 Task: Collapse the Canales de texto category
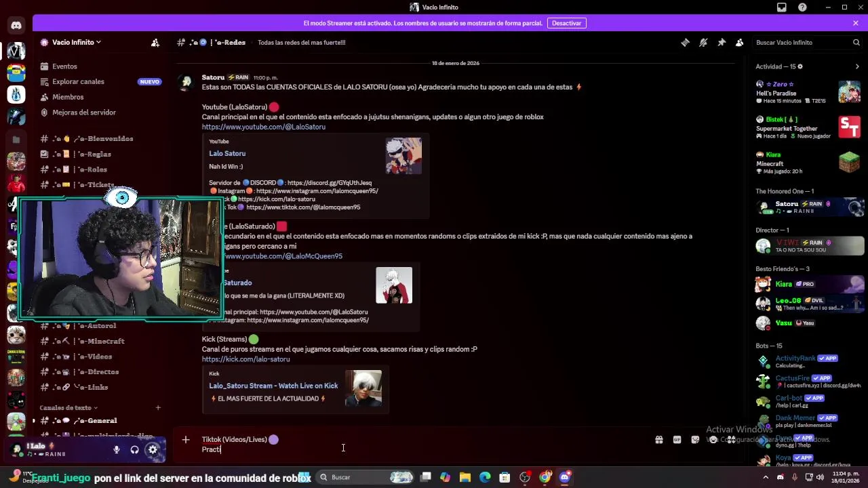tap(68, 407)
